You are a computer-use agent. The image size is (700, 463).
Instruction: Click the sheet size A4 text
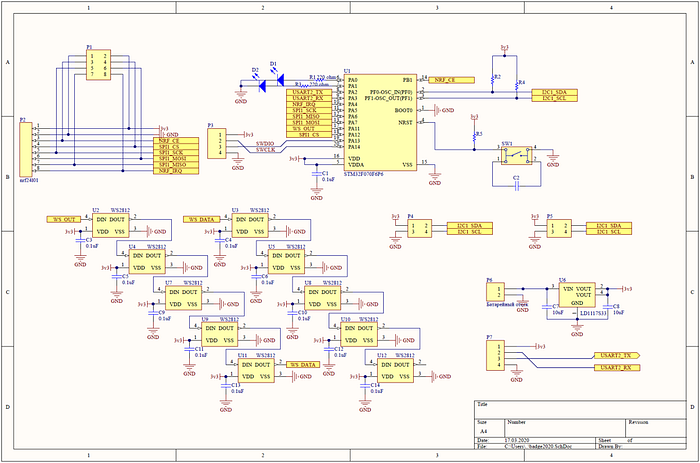point(483,432)
